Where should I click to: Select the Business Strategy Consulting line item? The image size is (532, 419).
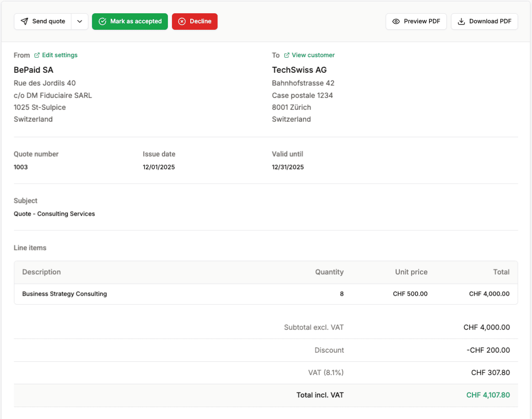tap(64, 294)
